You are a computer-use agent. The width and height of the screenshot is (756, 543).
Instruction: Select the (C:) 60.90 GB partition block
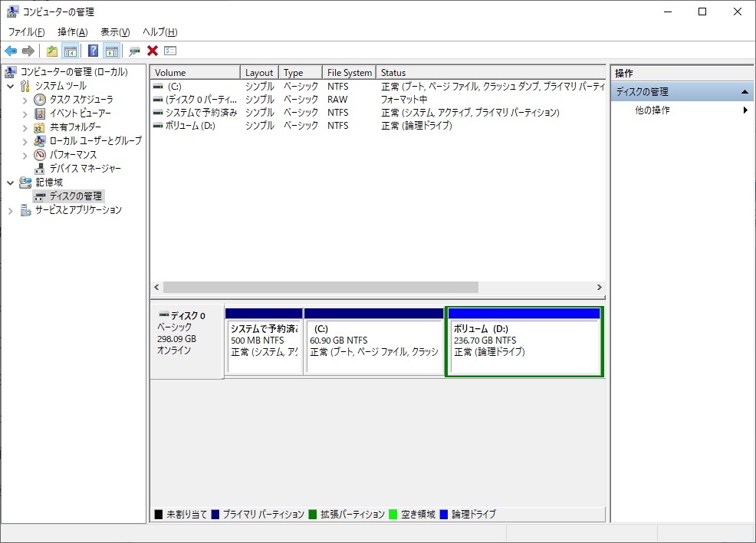click(373, 342)
